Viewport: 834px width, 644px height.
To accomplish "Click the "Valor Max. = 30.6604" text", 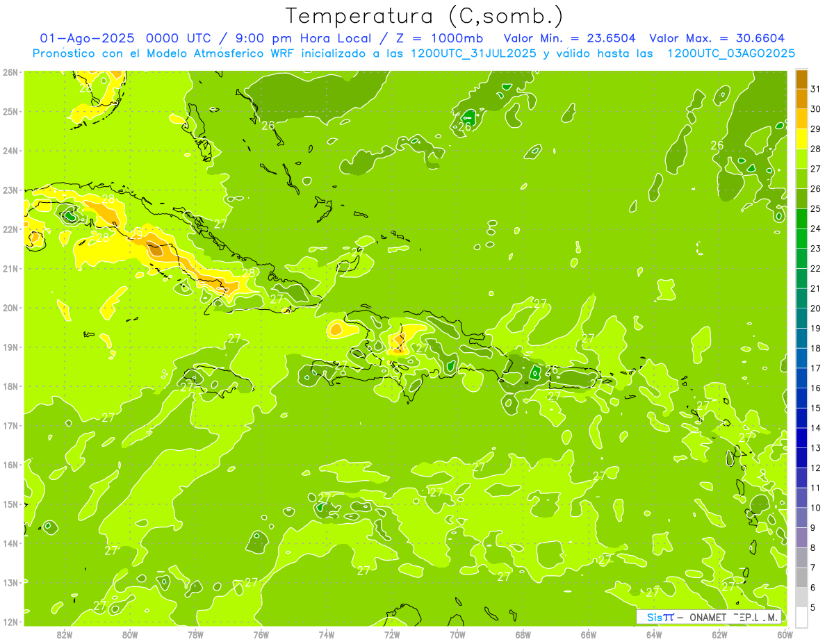I will (718, 38).
